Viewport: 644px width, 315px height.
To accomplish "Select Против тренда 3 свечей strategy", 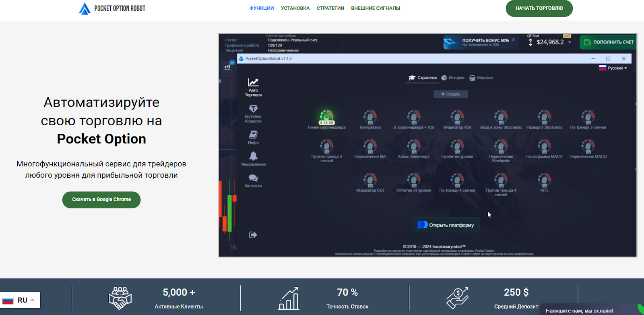I will click(x=326, y=146).
